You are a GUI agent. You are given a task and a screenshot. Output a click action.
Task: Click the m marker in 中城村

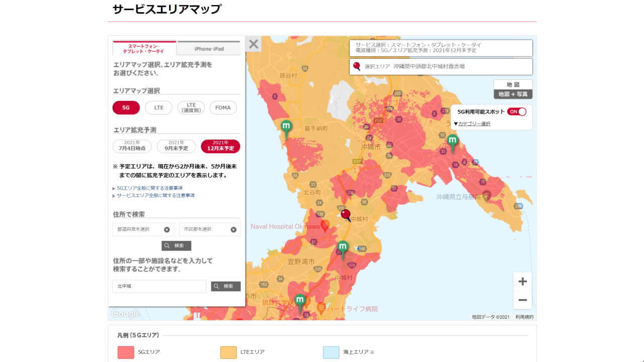click(x=343, y=247)
